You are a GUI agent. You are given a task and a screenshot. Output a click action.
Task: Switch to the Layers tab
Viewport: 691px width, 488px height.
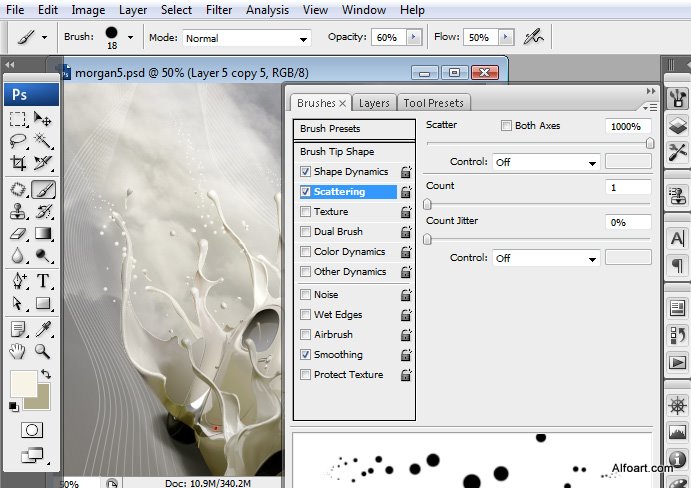coord(374,103)
